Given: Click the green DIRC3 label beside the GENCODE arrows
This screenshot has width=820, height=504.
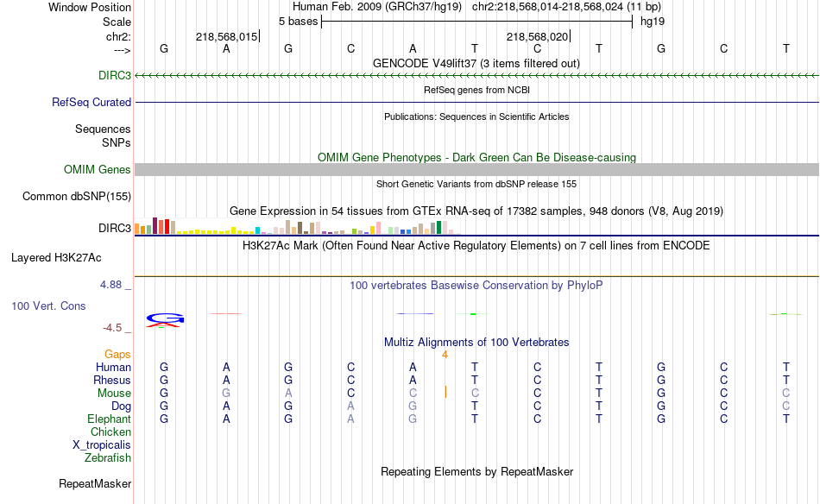Looking at the screenshot, I should [115, 75].
